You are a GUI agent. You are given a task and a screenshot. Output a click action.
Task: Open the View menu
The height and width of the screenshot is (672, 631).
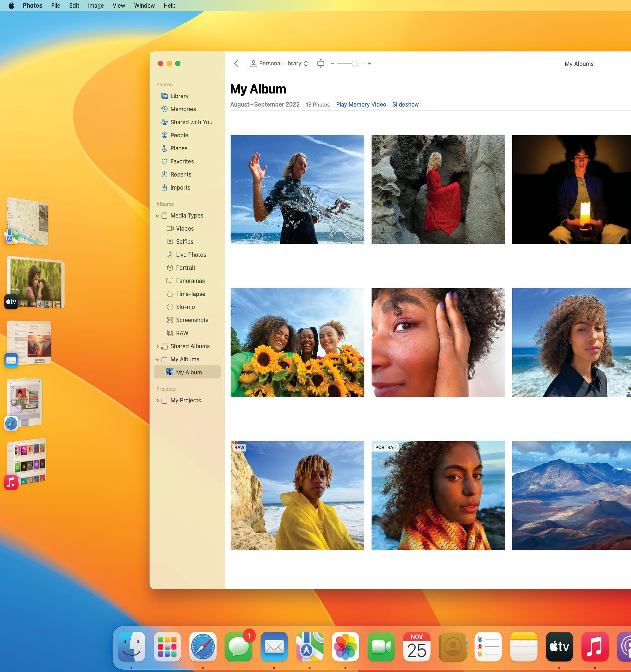[x=119, y=5]
